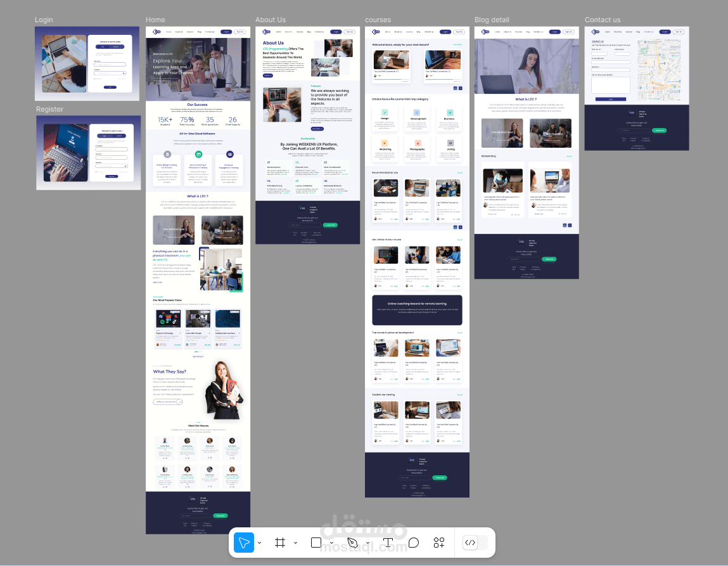This screenshot has width=728, height=566.
Task: Toggle Dev Mode code switch
Action: 475,543
